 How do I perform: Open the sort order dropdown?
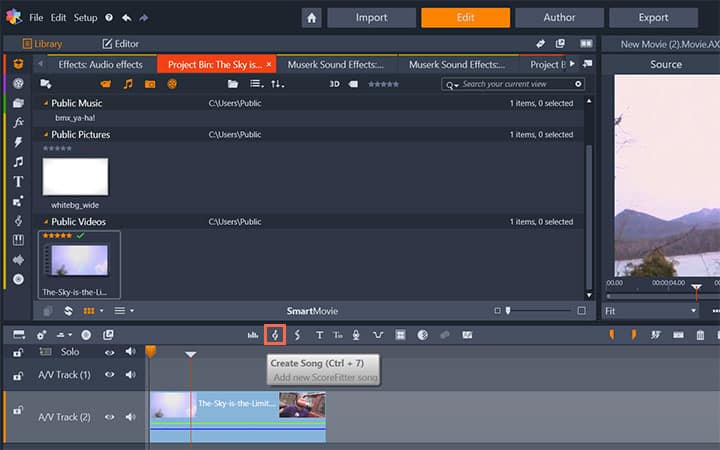[x=278, y=84]
